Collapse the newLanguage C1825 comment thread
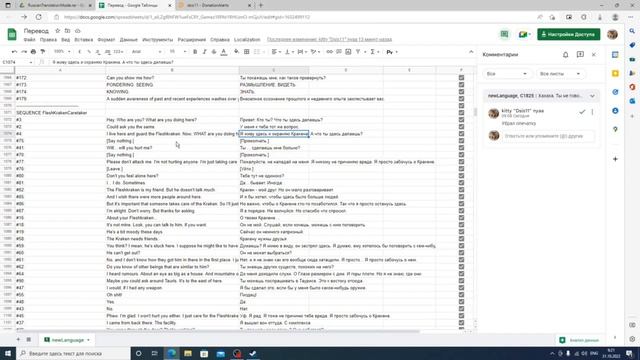 pos(592,96)
